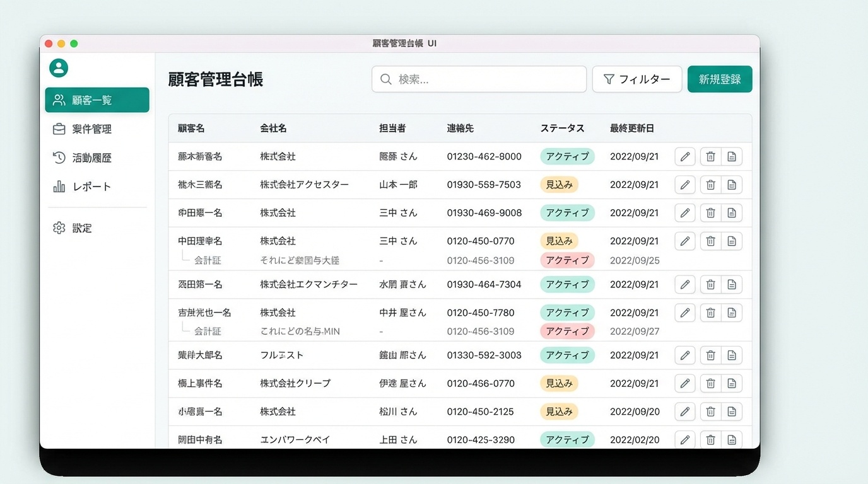Image resolution: width=868 pixels, height=484 pixels.
Task: Open 顧客一覧 in the sidebar
Action: 97,100
